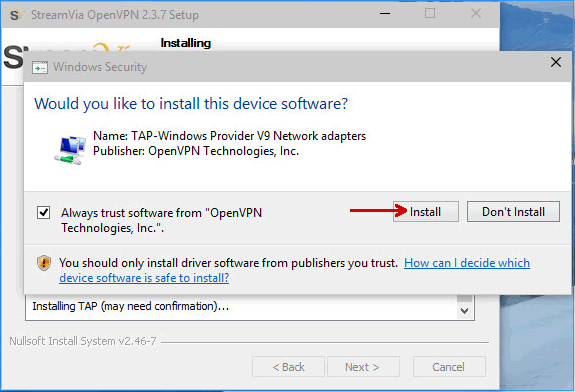The image size is (575, 392).
Task: Click the 'Name: TAP-Windows Provider V9 Network adapters' text
Action: point(230,136)
